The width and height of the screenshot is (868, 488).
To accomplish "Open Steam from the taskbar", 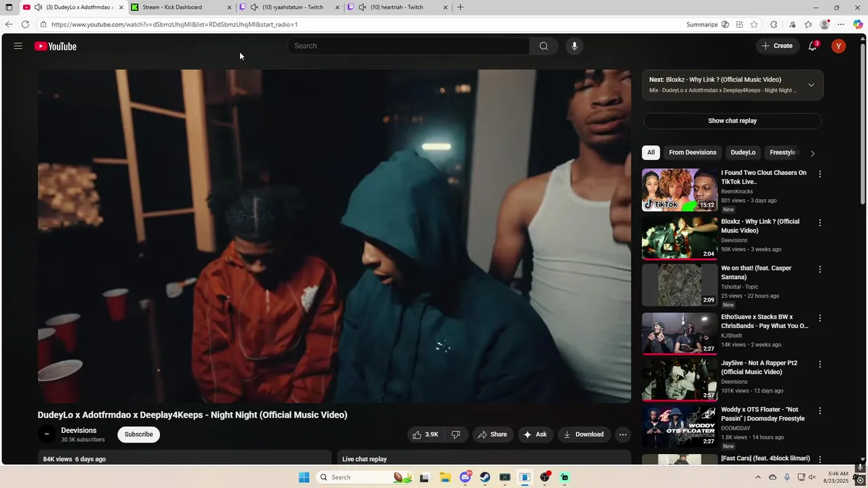I will point(485,477).
